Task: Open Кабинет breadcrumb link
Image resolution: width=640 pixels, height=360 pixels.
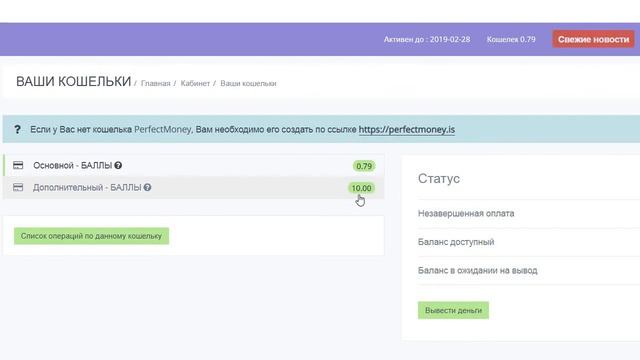Action: [x=195, y=83]
